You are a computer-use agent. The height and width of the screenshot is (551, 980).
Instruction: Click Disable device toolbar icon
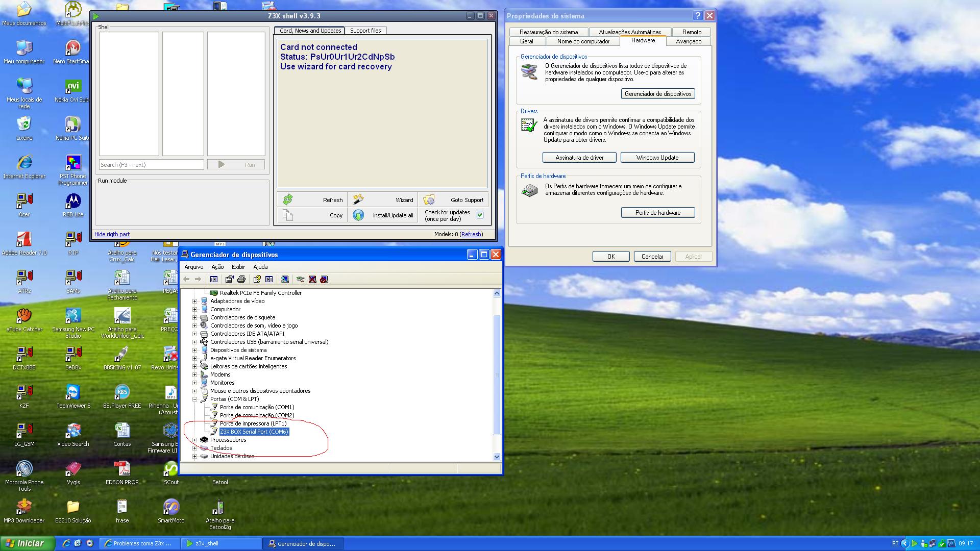click(x=324, y=279)
